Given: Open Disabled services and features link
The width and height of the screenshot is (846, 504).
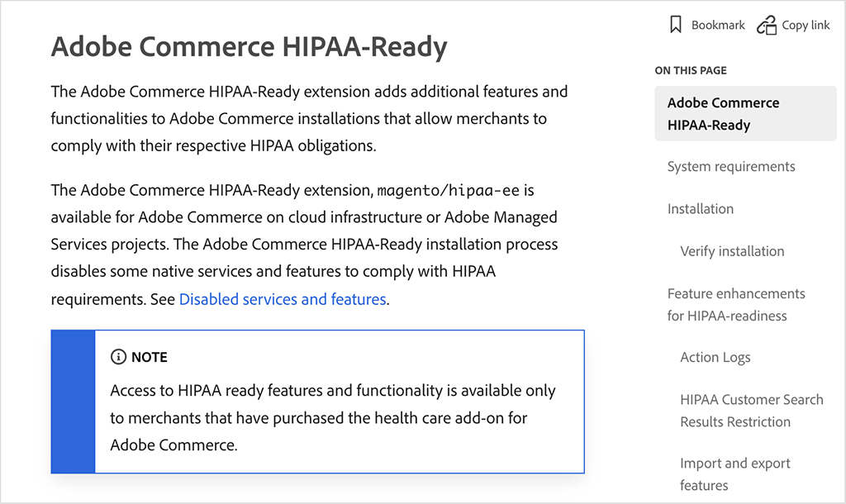Looking at the screenshot, I should [x=283, y=299].
